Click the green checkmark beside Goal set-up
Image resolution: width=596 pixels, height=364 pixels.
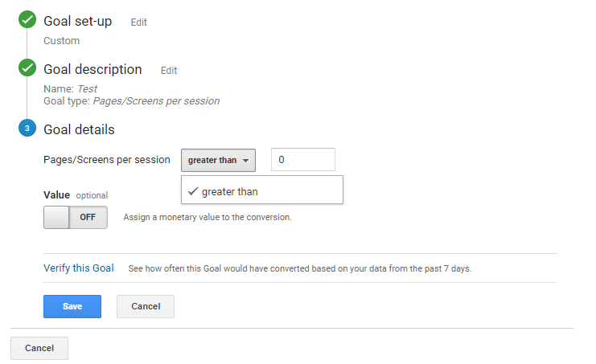coord(27,20)
